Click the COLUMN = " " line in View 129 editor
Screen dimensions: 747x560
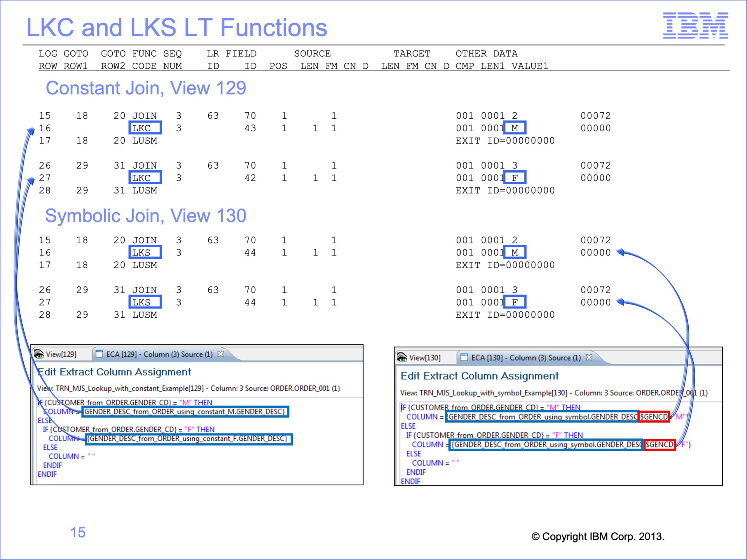(71, 456)
